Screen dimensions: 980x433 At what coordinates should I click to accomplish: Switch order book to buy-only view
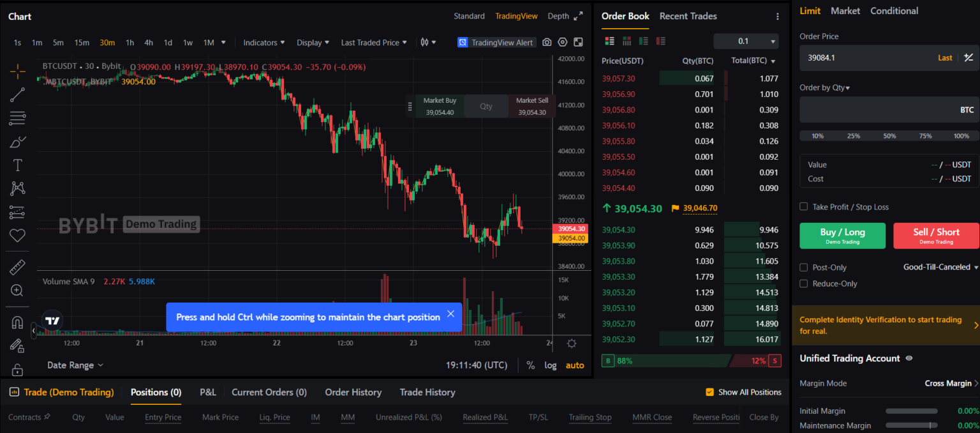pos(644,41)
